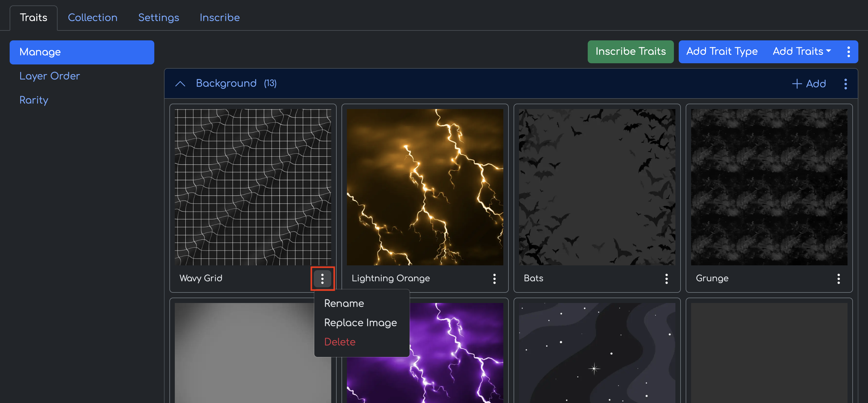Click the Add Trait Type button
Viewport: 868px width, 403px height.
coord(722,52)
